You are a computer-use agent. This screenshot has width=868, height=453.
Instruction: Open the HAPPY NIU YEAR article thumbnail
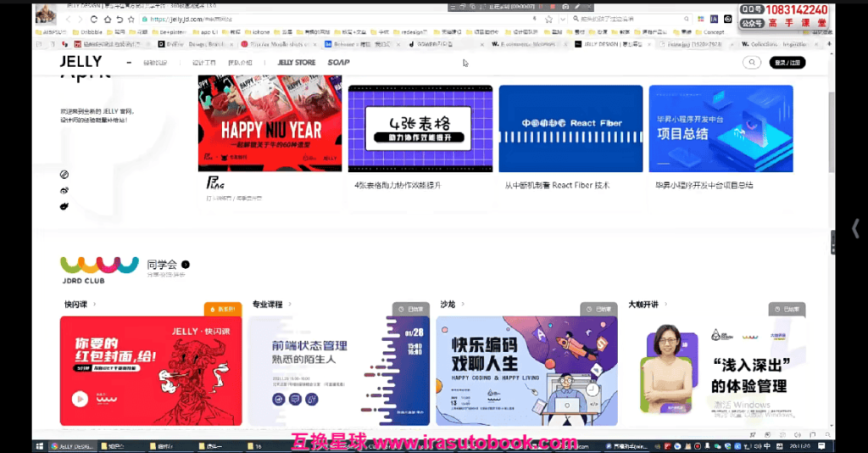click(270, 124)
